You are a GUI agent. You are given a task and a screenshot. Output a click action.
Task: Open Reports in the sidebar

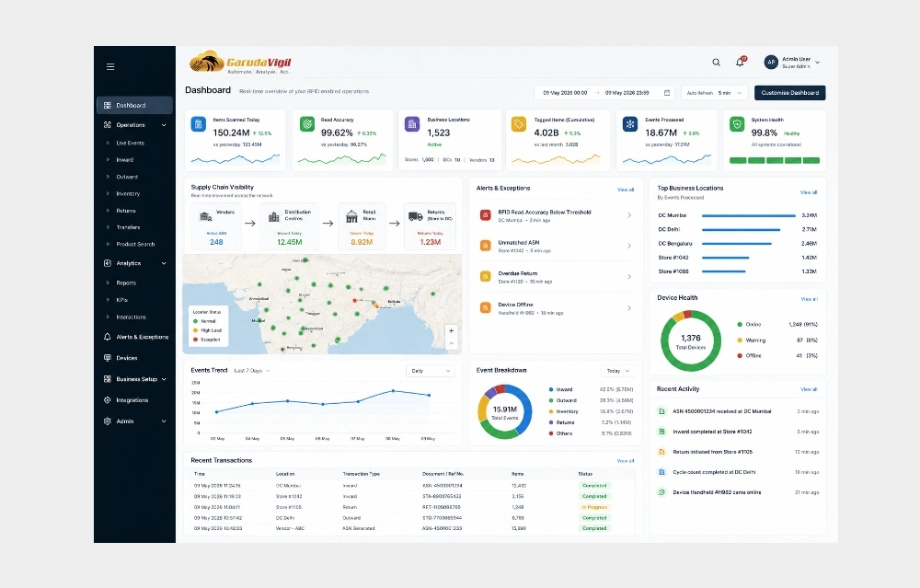click(x=126, y=282)
